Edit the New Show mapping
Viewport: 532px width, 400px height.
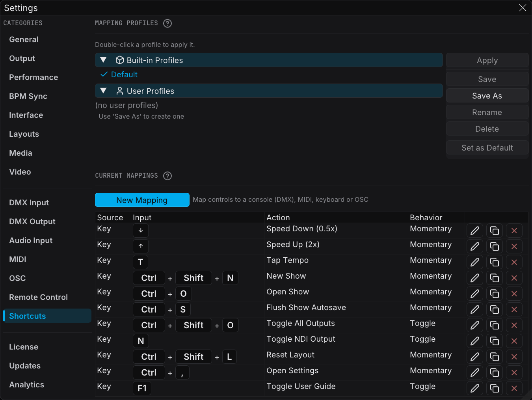click(x=475, y=278)
